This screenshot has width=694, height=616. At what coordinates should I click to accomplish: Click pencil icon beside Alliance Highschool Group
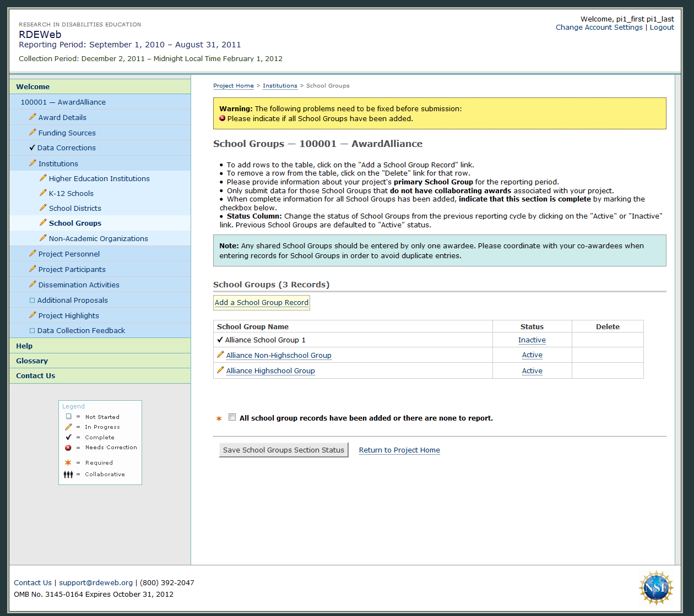[x=220, y=370]
